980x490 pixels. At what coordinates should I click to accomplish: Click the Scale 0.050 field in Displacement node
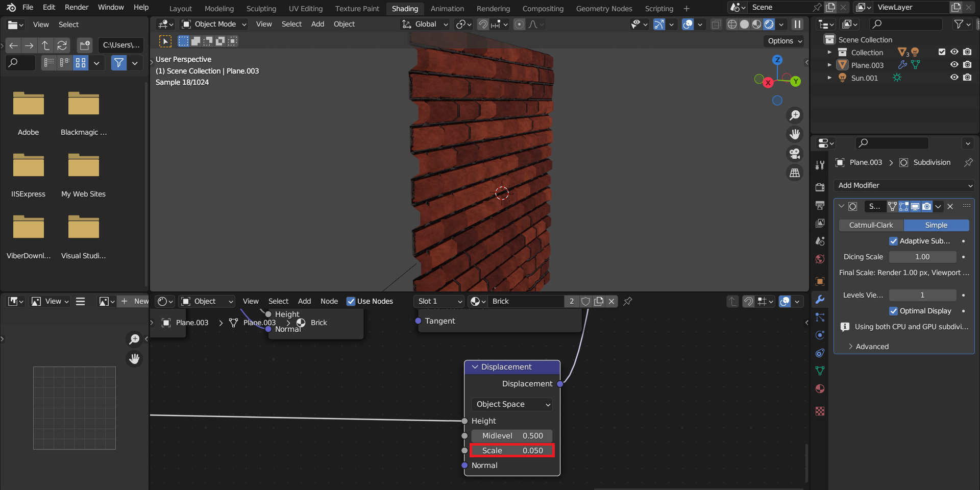tap(512, 451)
